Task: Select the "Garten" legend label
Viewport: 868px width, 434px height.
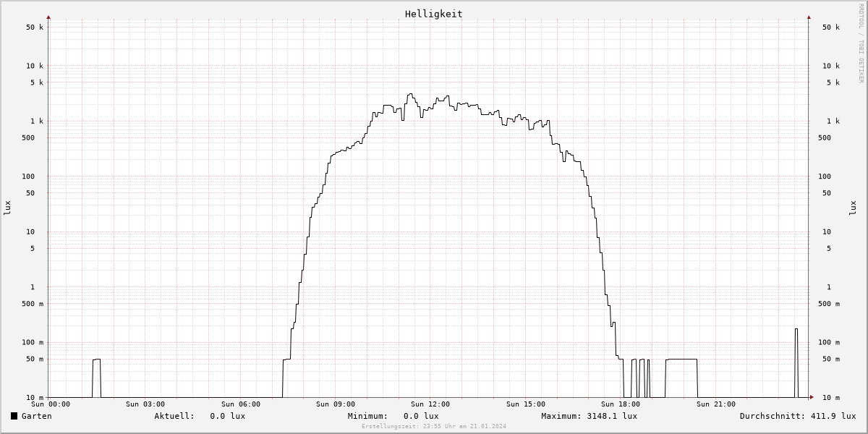Action: click(x=37, y=416)
